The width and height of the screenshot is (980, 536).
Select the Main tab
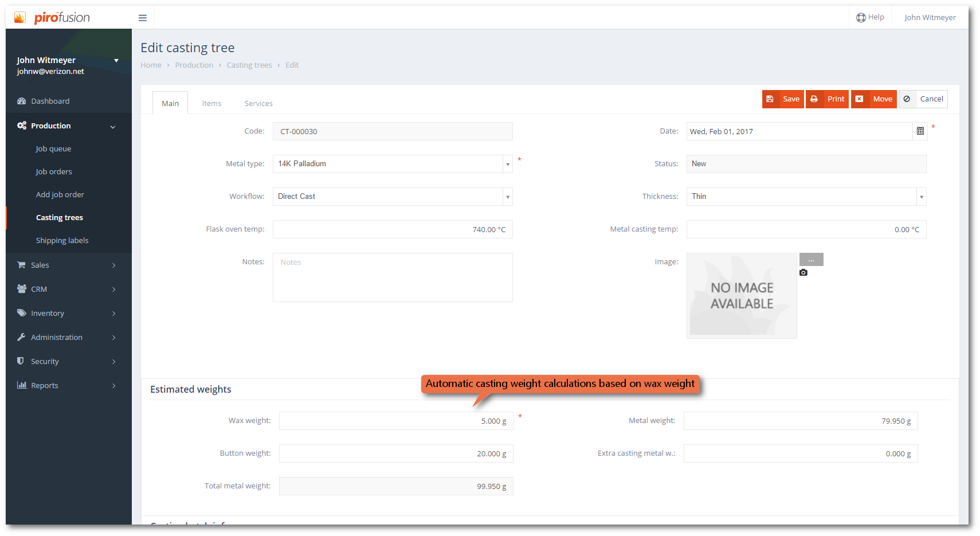(170, 103)
